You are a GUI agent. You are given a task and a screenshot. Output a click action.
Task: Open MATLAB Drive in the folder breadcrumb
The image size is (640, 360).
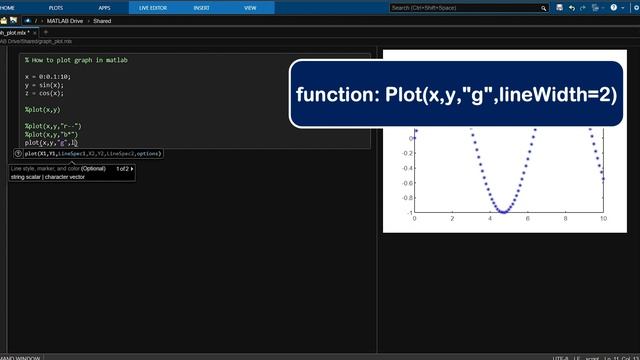click(64, 21)
